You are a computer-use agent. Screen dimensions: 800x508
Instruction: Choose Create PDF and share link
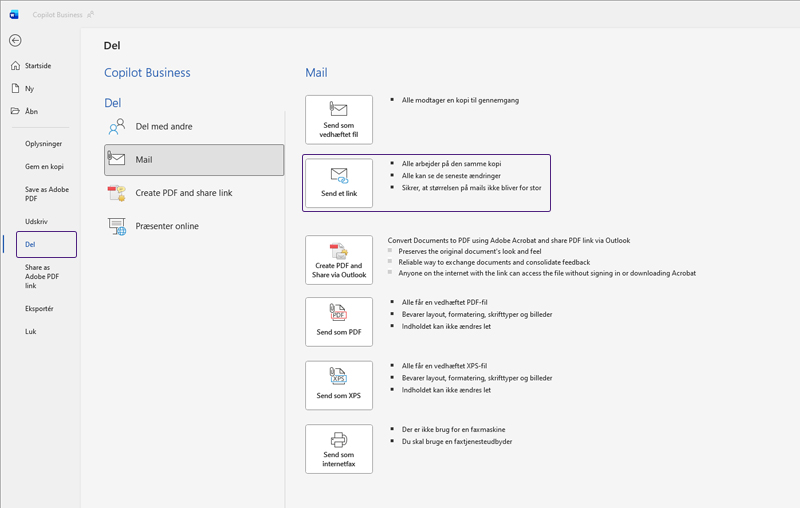click(183, 193)
